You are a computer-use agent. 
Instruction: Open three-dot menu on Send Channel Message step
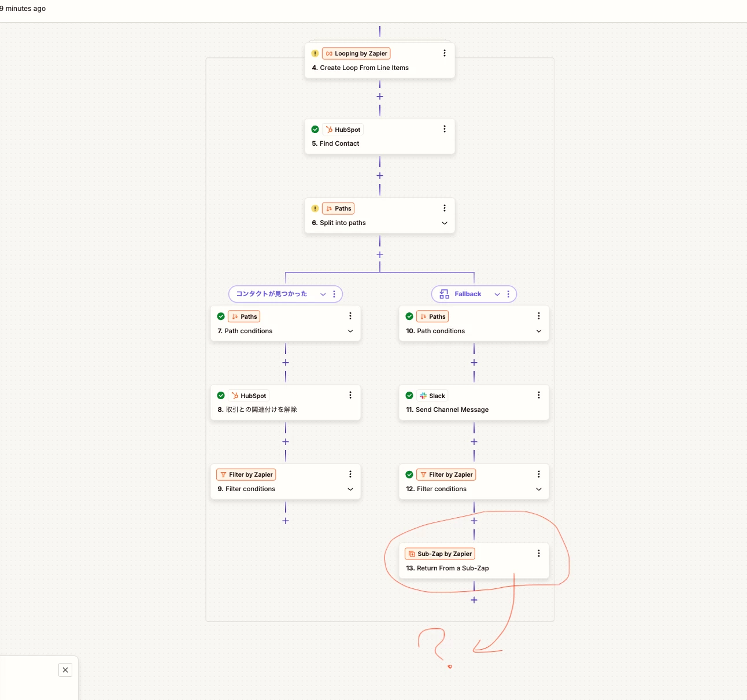[x=538, y=395]
